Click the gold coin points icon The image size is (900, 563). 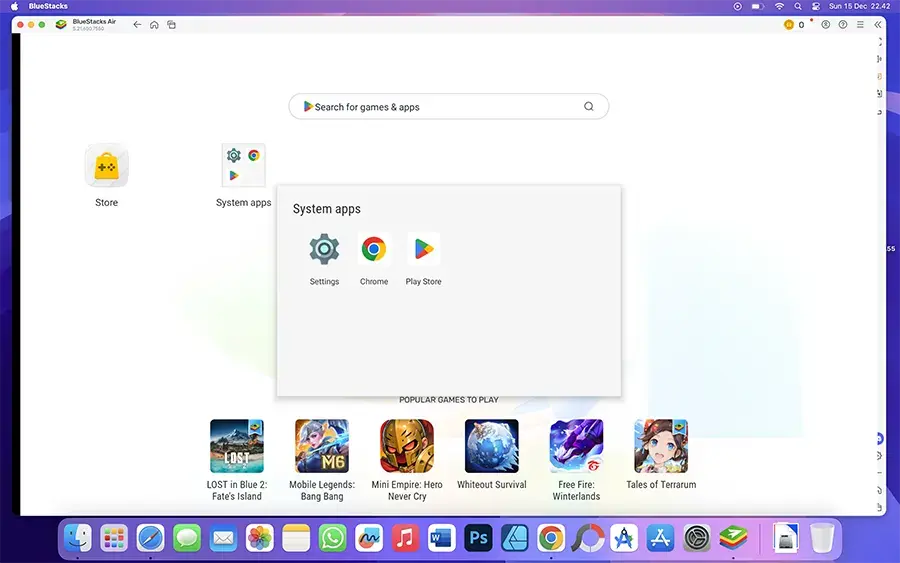789,25
